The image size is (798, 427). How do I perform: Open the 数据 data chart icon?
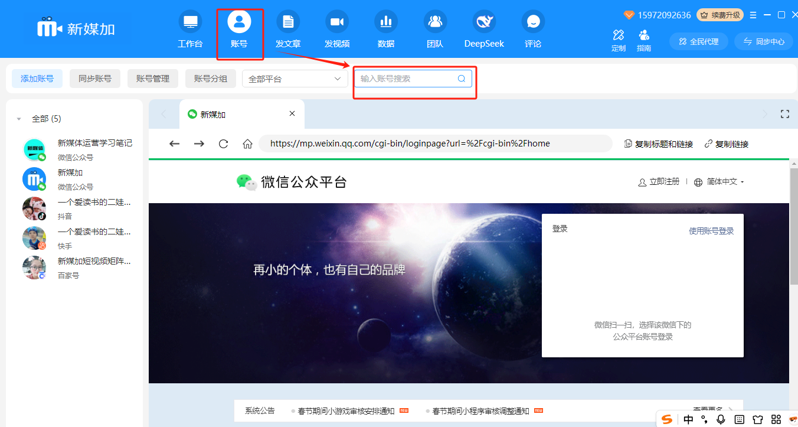tap(386, 22)
